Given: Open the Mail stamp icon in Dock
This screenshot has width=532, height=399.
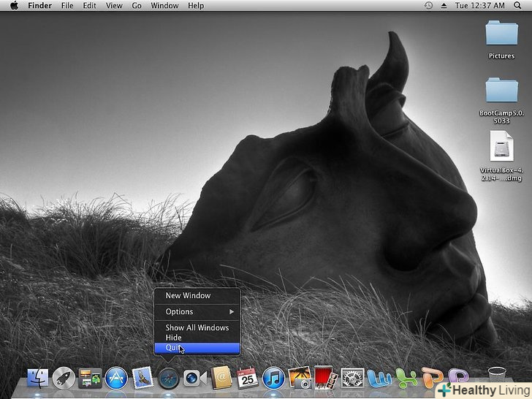Looking at the screenshot, I should pos(142,378).
